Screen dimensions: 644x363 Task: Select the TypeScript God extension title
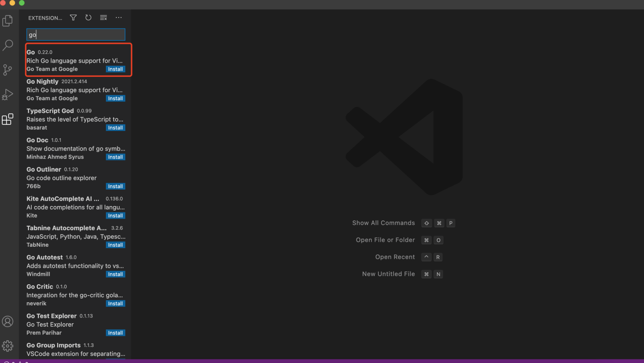click(x=50, y=111)
